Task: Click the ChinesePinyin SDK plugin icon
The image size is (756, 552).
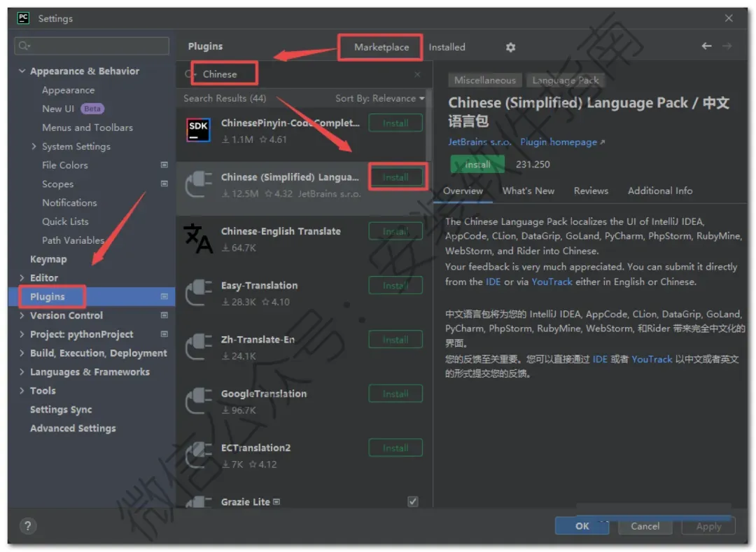Action: [198, 130]
